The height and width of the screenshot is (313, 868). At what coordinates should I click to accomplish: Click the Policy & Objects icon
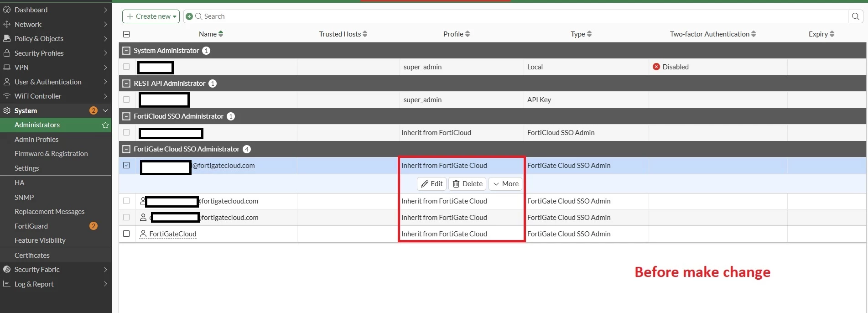[7, 38]
